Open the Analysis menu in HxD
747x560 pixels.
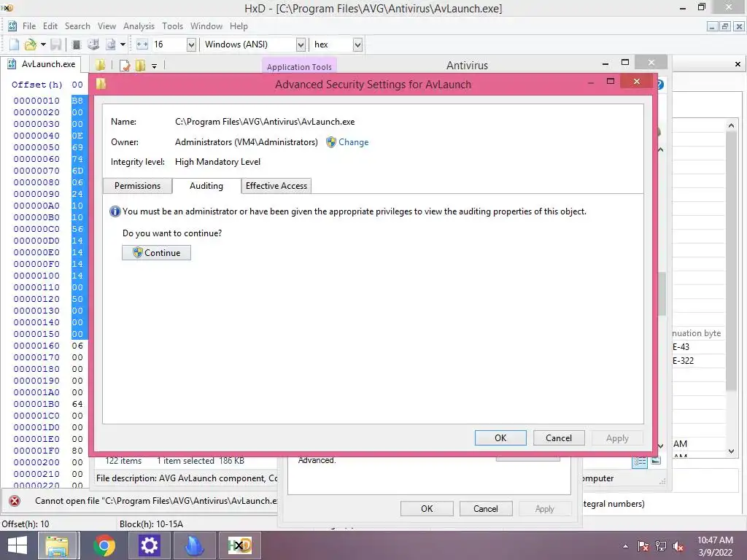[139, 26]
